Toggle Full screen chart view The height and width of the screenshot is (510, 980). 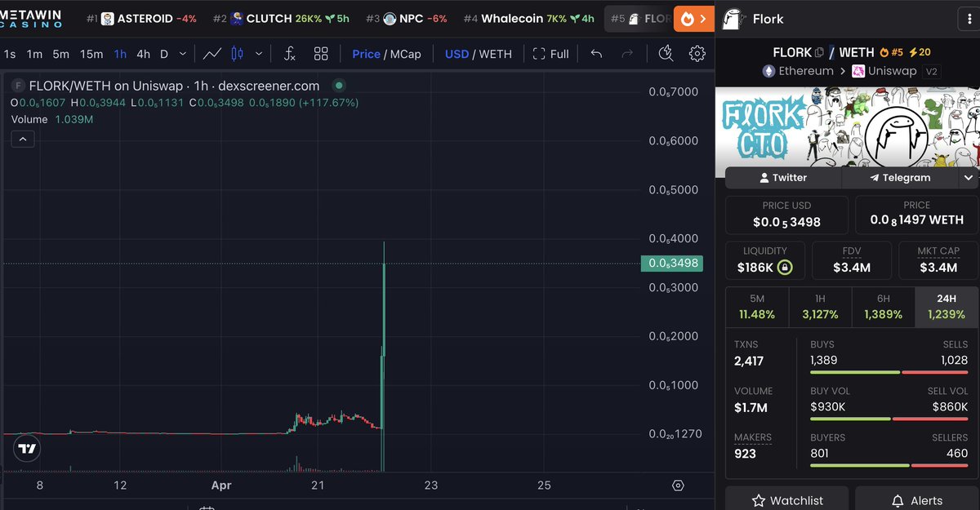click(550, 54)
